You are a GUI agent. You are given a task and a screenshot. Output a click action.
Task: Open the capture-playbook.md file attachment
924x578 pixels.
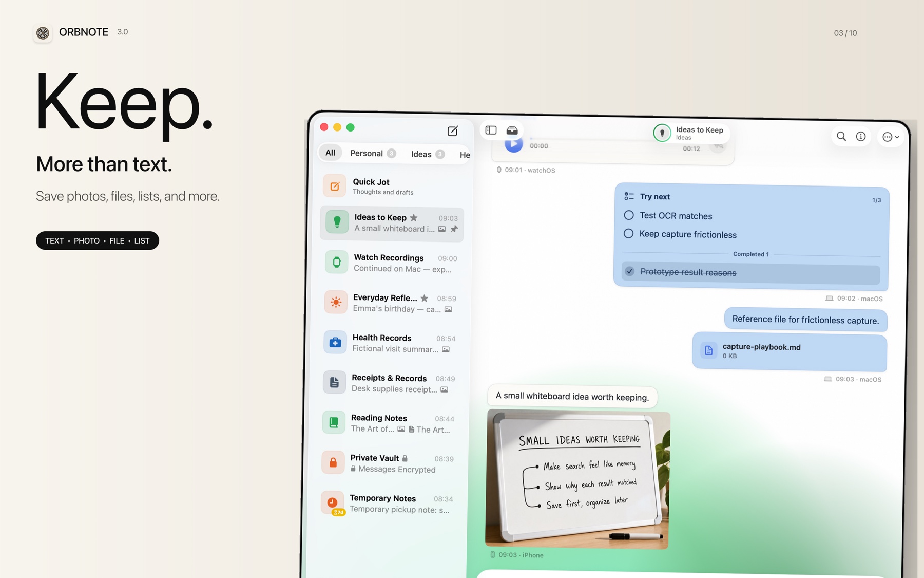pos(790,351)
